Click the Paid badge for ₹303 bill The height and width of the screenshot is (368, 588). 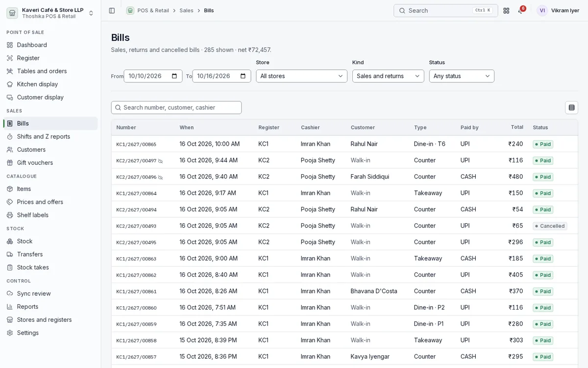(543, 341)
